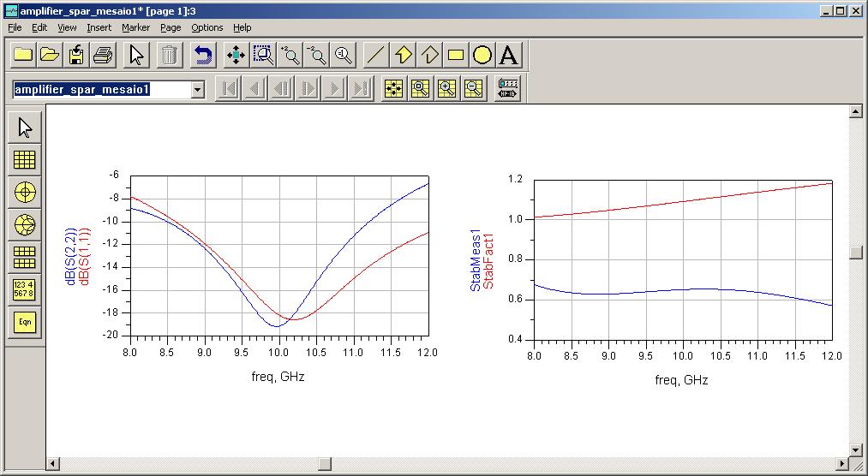Click the plot view-all grid icon
The width and height of the screenshot is (868, 476).
coord(393,88)
